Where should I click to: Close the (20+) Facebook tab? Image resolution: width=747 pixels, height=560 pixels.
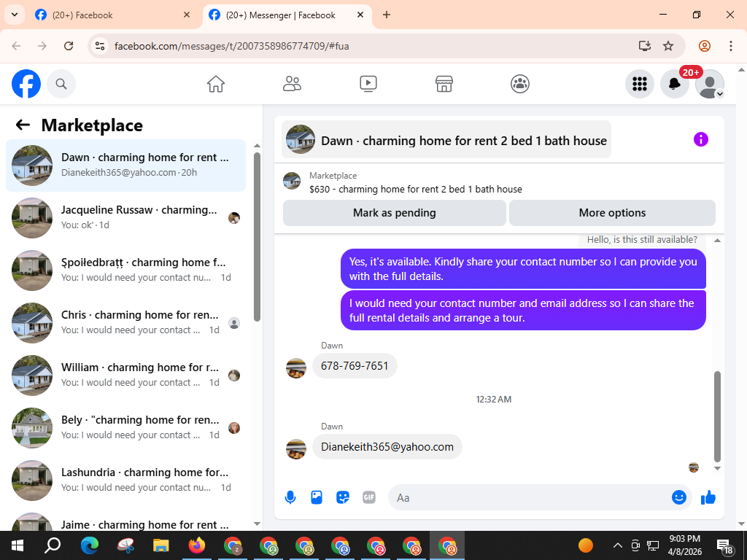187,15
